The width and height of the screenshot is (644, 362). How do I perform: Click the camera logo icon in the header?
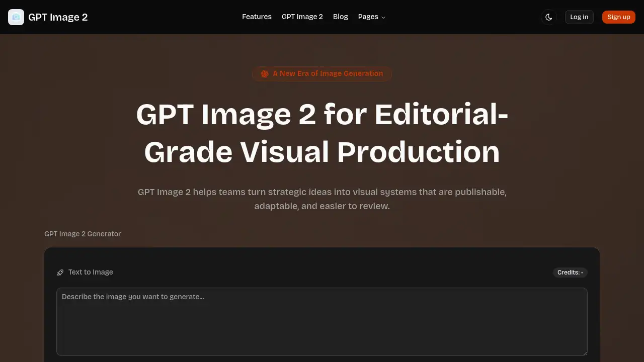click(16, 17)
